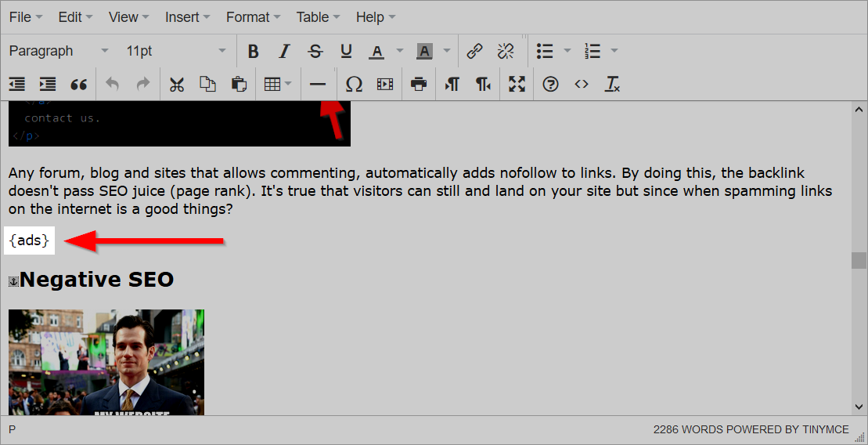Apply strikethrough formatting
868x445 pixels.
click(x=315, y=51)
